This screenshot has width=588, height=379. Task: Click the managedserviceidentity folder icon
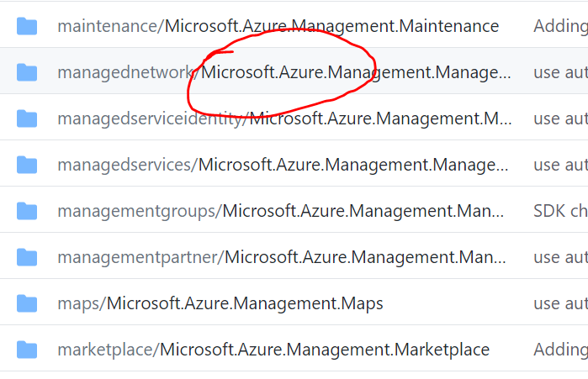27,118
